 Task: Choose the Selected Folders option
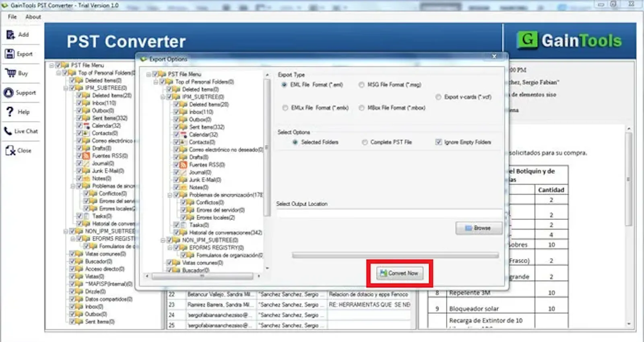pos(295,142)
